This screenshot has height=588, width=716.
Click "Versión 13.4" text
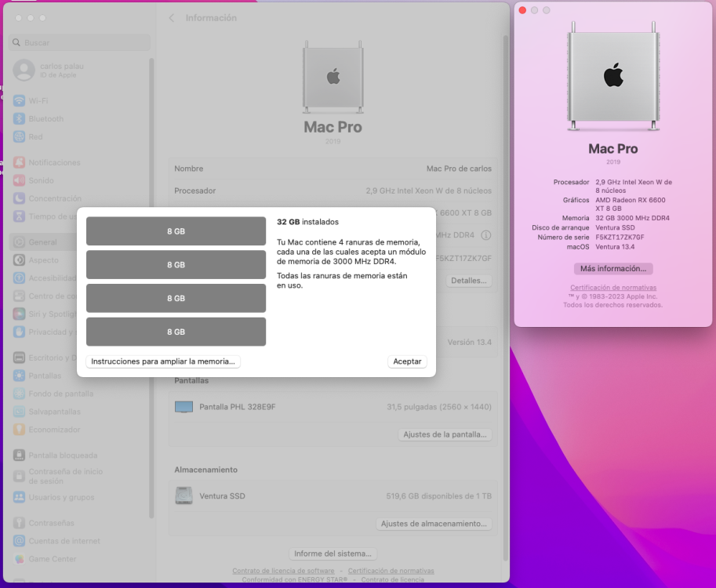click(x=470, y=342)
